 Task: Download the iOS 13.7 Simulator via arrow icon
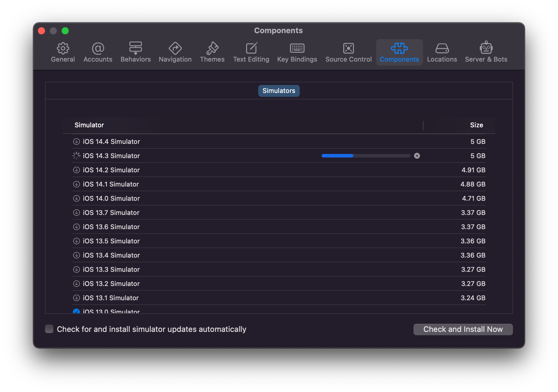tap(76, 213)
